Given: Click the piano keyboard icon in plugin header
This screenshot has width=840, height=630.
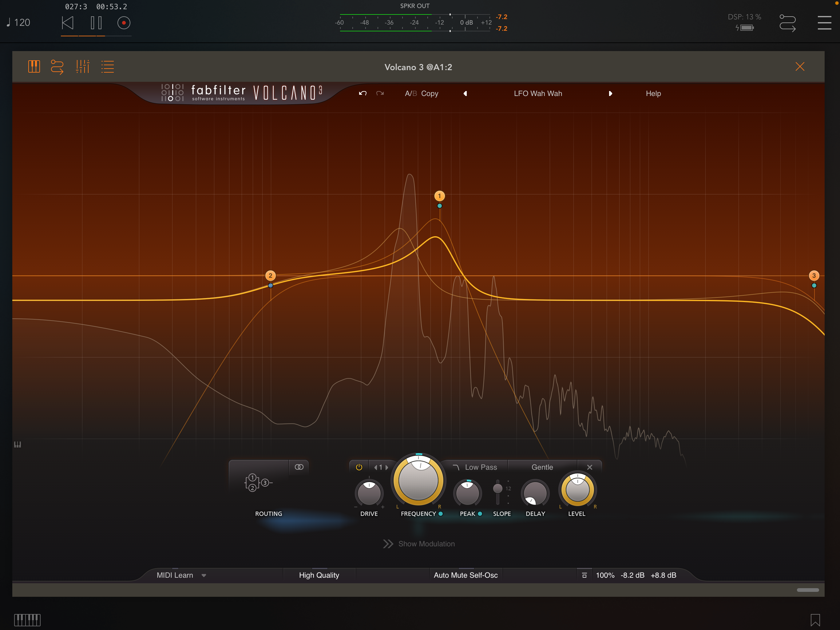Looking at the screenshot, I should pyautogui.click(x=34, y=66).
